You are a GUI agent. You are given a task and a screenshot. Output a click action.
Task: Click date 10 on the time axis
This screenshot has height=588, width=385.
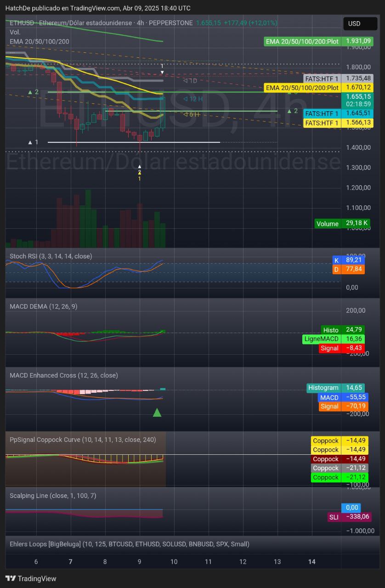[174, 561]
